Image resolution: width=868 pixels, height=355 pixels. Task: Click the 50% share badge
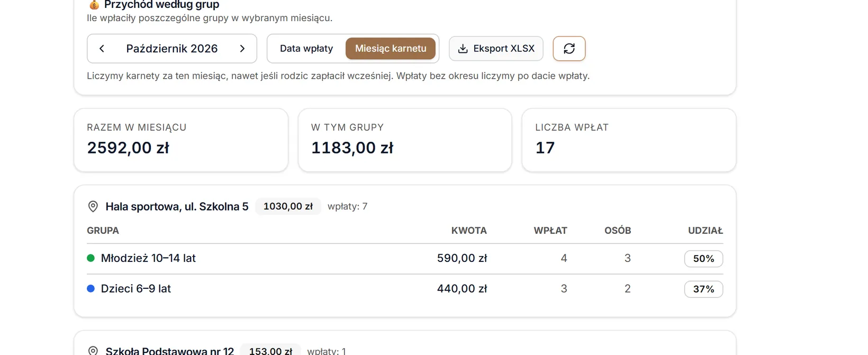703,259
